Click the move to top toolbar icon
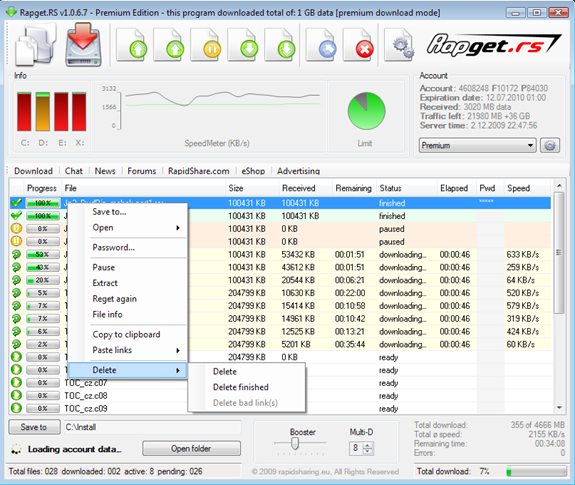The image size is (575, 485). (x=131, y=45)
